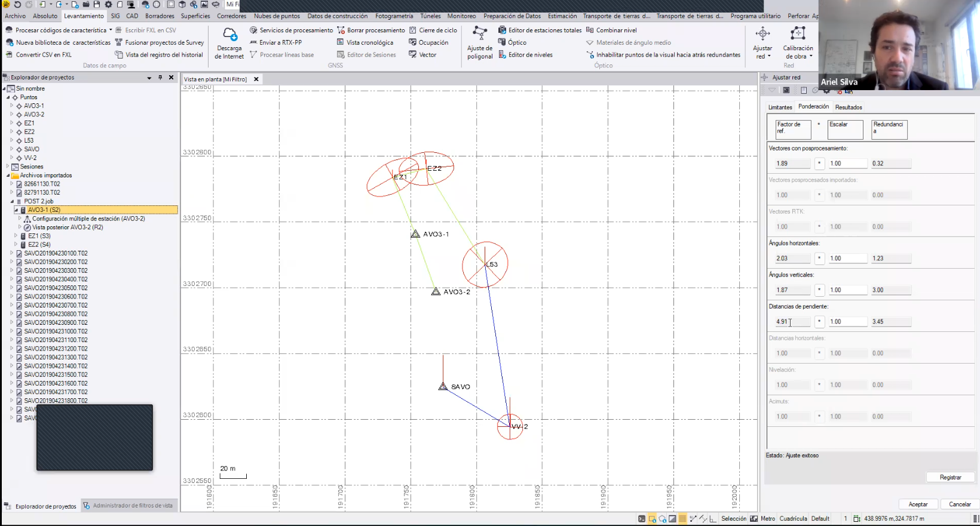Image resolution: width=980 pixels, height=526 pixels.
Task: Click the Vectores con posprocesamiento multiply button
Action: (819, 164)
